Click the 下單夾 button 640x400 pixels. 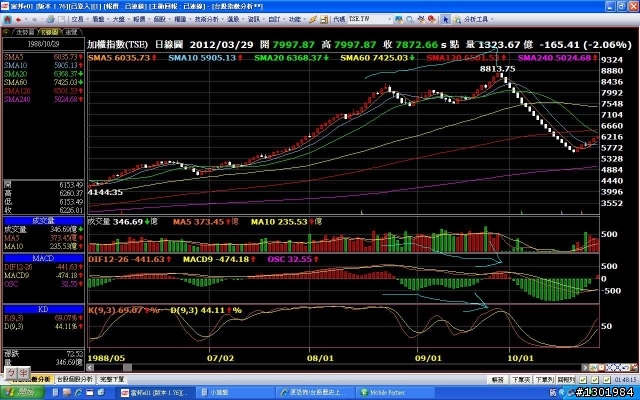point(521,380)
